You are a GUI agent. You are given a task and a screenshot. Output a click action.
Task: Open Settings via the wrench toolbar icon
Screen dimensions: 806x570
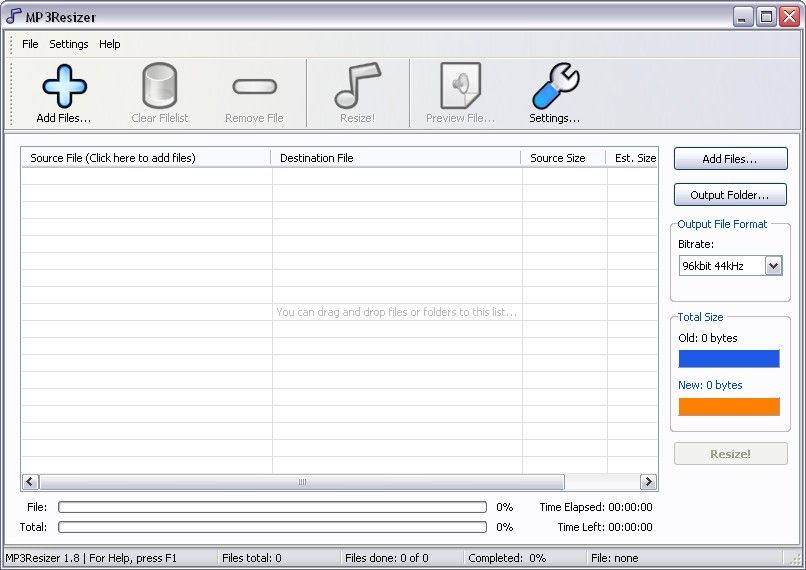pos(556,86)
